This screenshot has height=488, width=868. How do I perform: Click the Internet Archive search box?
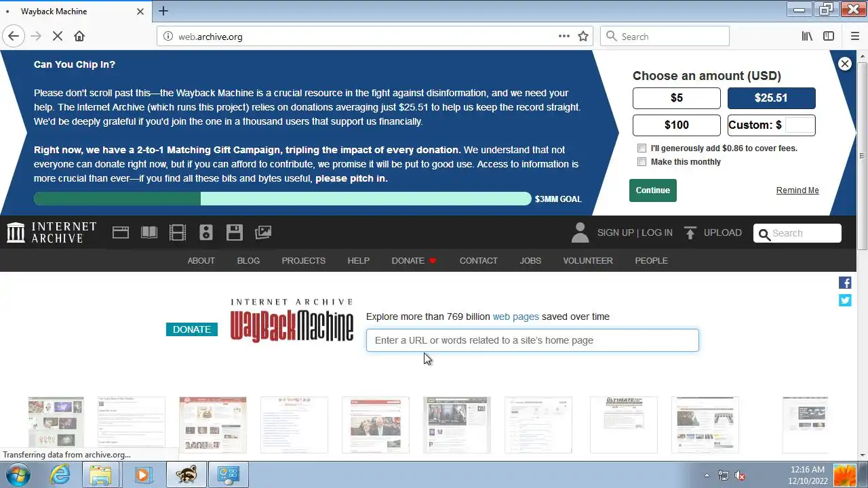click(797, 233)
